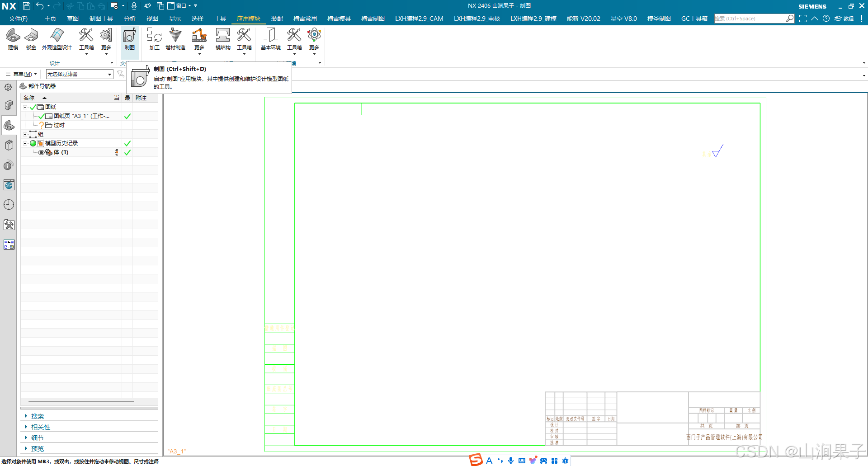Screen dimensions: 868x466
Task: Toggle visibility eye of 体 (1)
Action: pos(41,152)
